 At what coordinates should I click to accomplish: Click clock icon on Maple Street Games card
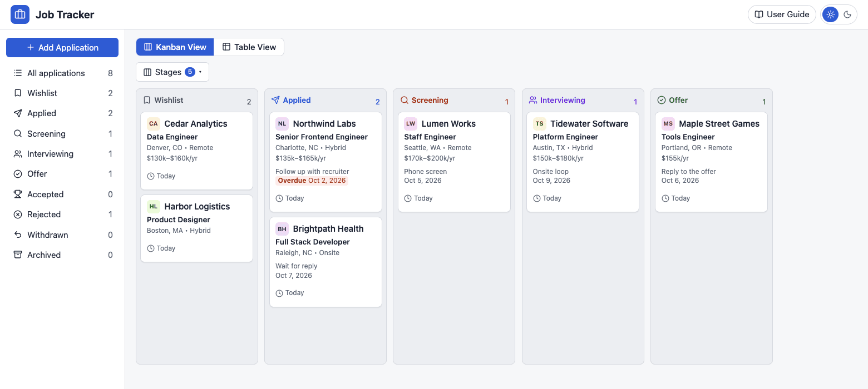665,198
